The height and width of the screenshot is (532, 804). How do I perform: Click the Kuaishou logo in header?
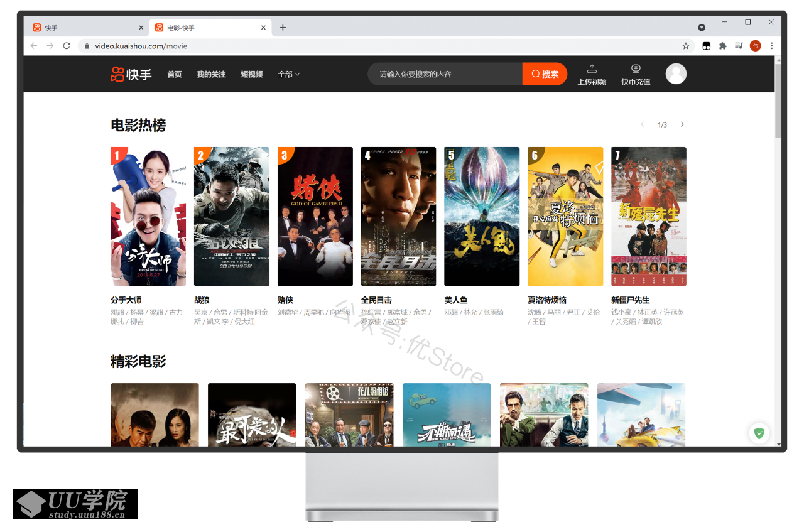pos(131,74)
